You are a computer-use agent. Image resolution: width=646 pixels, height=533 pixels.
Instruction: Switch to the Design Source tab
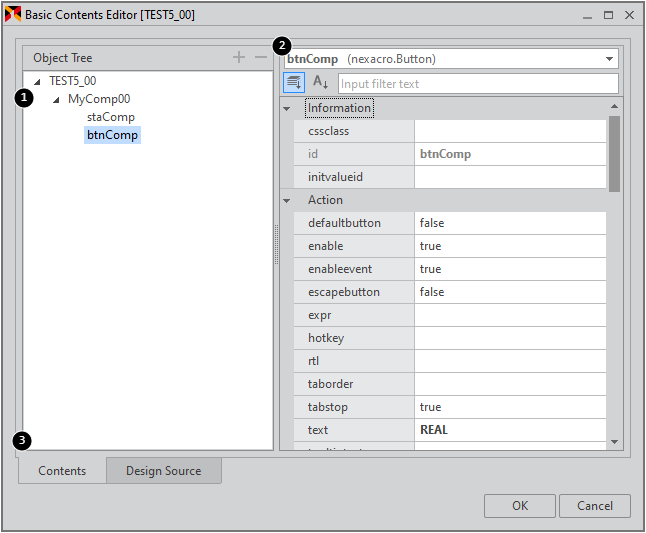[163, 471]
